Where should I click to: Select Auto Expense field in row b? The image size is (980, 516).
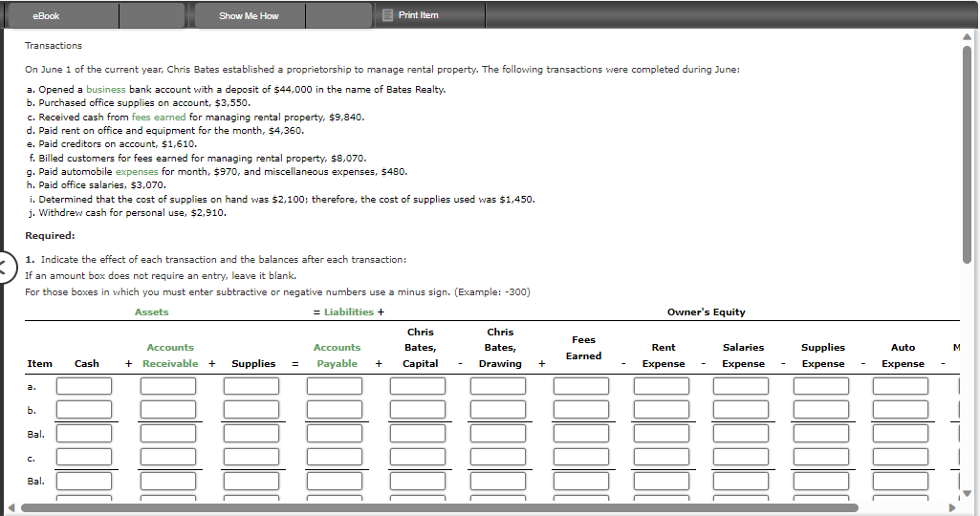(x=901, y=410)
